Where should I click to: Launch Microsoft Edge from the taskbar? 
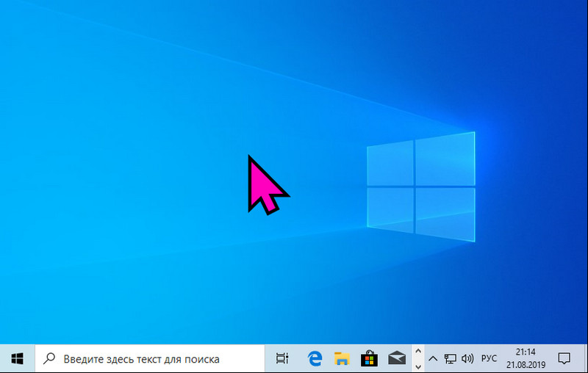coord(315,359)
